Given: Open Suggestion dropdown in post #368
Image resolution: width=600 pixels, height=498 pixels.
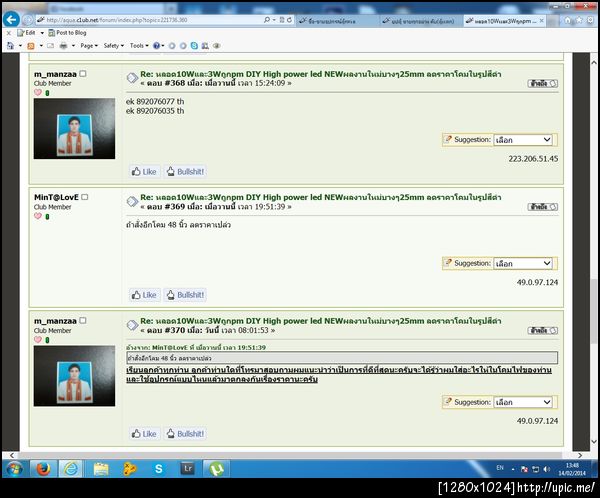Looking at the screenshot, I should click(x=523, y=140).
